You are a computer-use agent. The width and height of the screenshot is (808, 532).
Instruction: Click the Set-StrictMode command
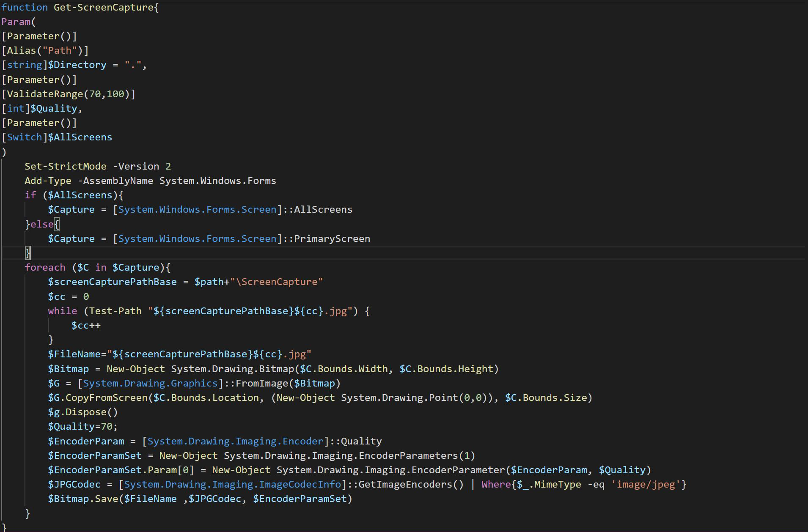pyautogui.click(x=65, y=166)
